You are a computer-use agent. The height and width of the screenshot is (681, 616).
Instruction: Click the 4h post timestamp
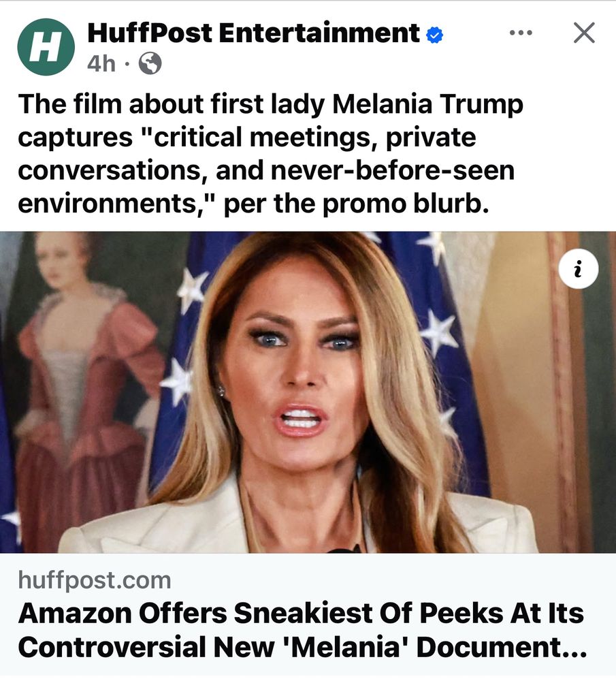pos(101,64)
